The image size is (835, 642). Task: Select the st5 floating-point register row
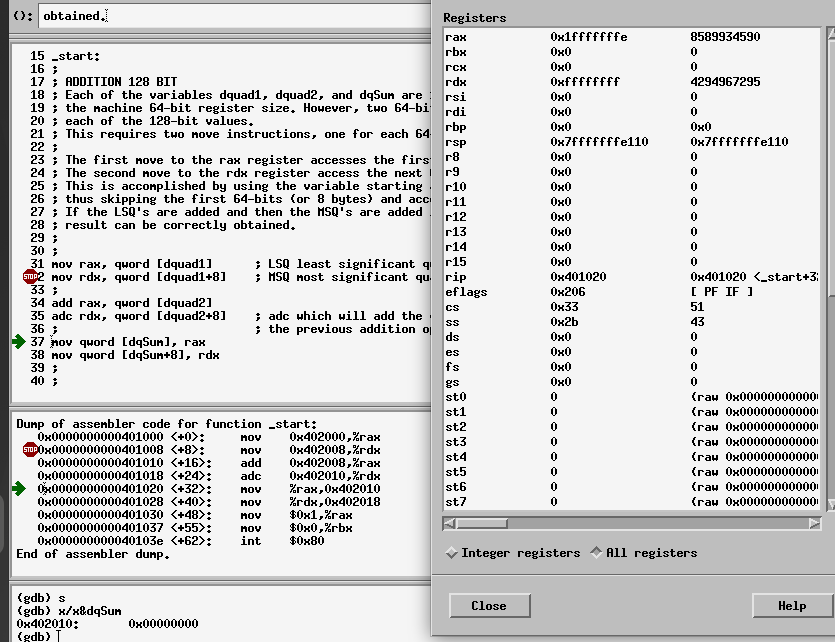632,472
